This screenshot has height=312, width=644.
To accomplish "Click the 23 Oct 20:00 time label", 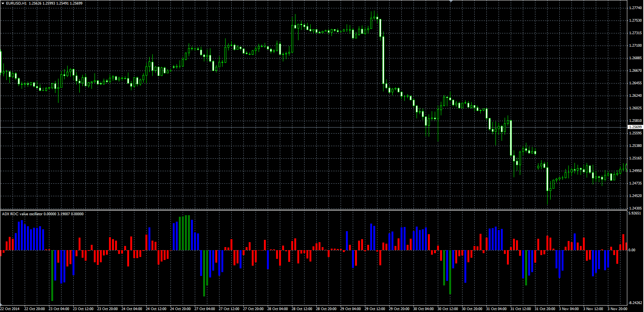I will (x=107, y=309).
